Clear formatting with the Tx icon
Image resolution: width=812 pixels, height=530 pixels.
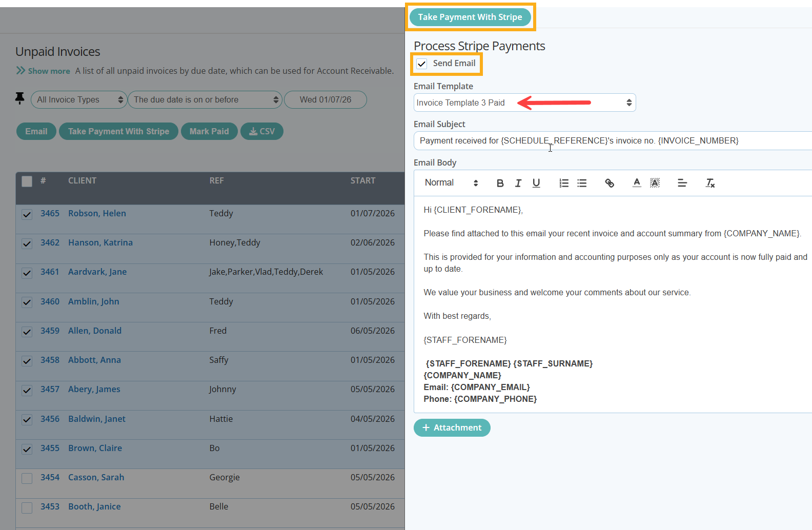[x=710, y=183]
